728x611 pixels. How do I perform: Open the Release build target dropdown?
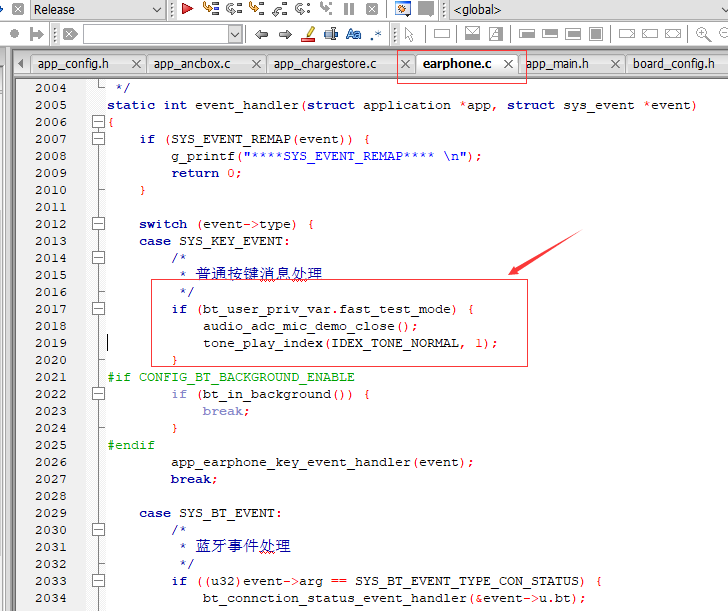pyautogui.click(x=157, y=9)
